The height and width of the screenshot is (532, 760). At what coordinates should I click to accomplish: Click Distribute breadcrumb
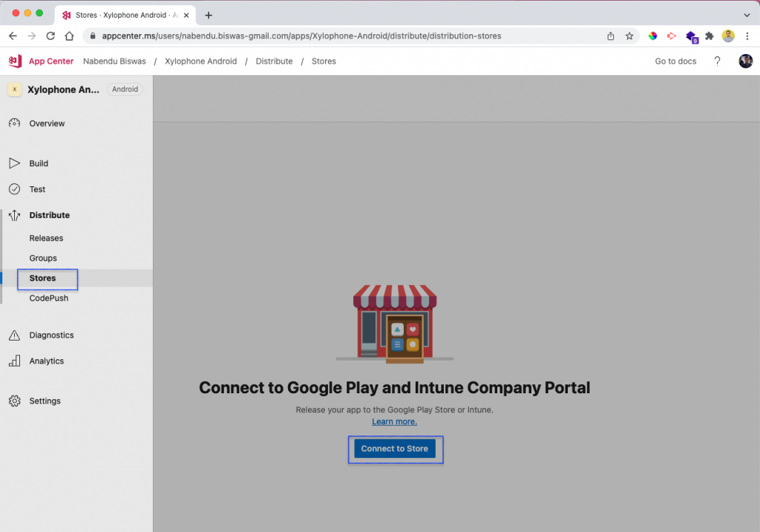[x=275, y=61]
